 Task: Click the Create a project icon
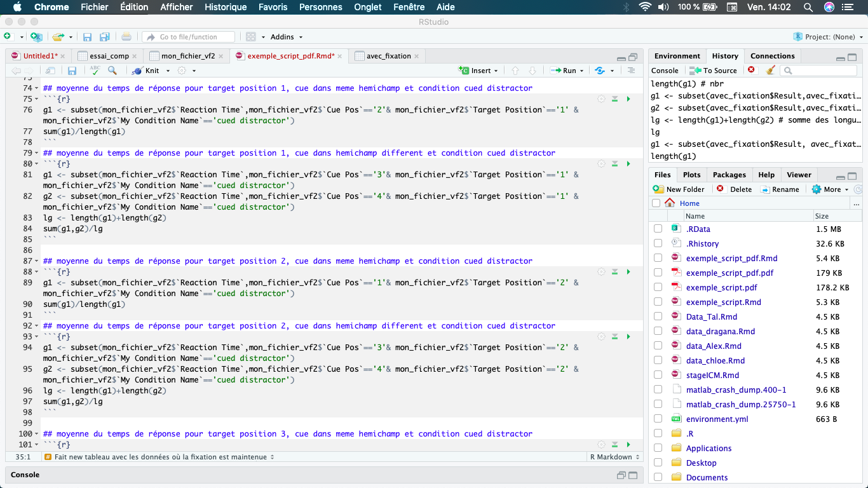36,37
